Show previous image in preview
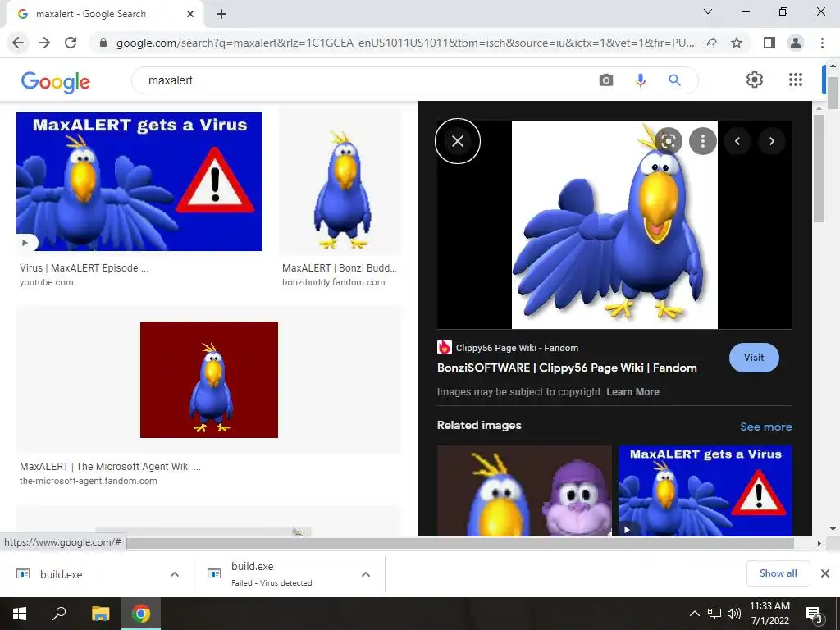Viewport: 840px width, 630px height. [737, 141]
